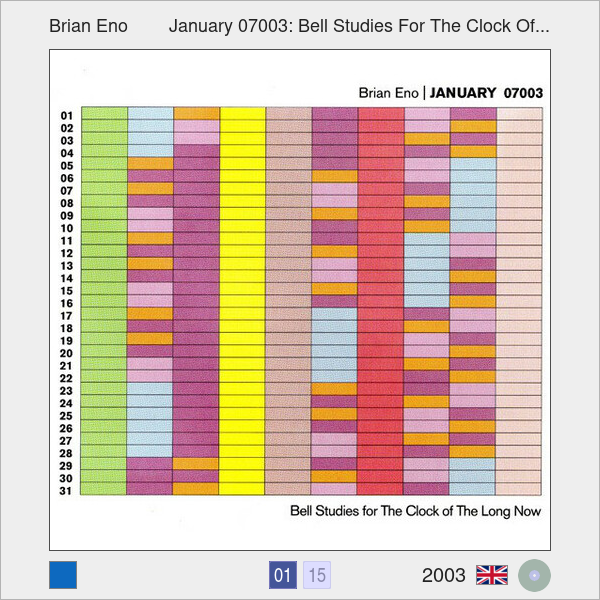Screen dimensions: 600x600
Task: Click the pale pink rightmost cover column
Action: click(x=519, y=300)
